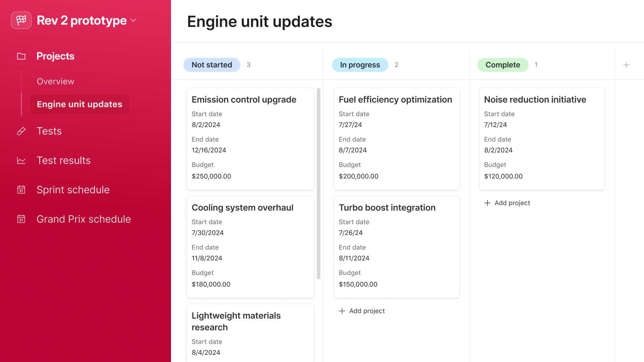Click the Not started status label
Viewport: 644px width, 362px height.
click(212, 65)
